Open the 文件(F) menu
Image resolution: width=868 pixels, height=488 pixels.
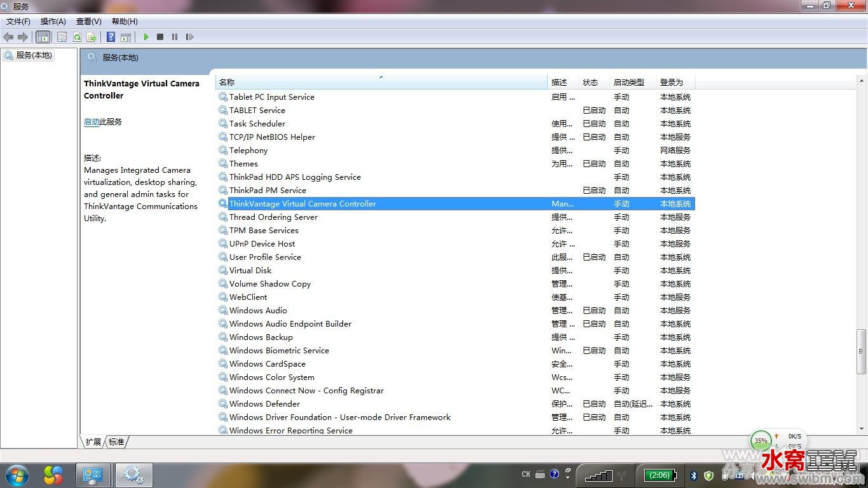click(x=18, y=22)
